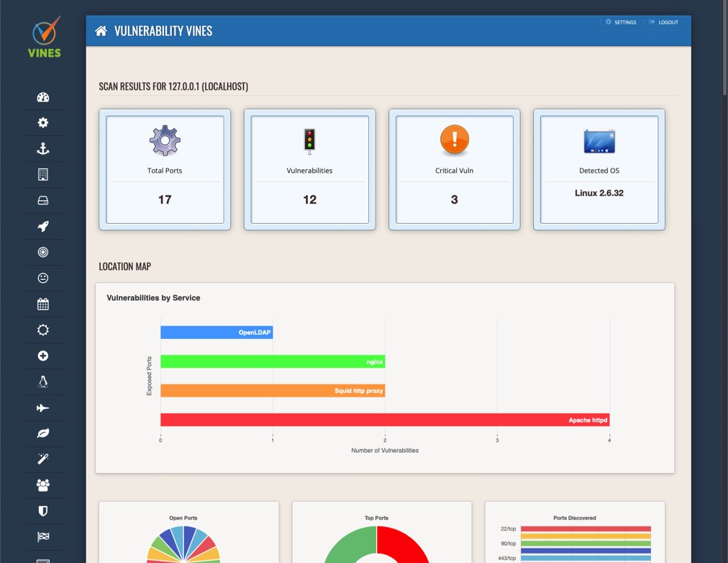Click the neutral face sidebar icon
Image resolution: width=728 pixels, height=563 pixels.
[43, 278]
